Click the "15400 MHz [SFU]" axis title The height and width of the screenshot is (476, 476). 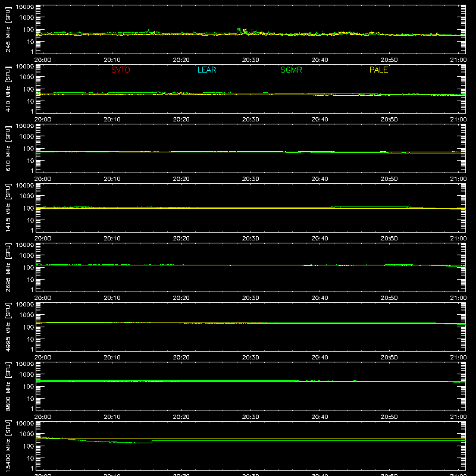(x=8, y=446)
